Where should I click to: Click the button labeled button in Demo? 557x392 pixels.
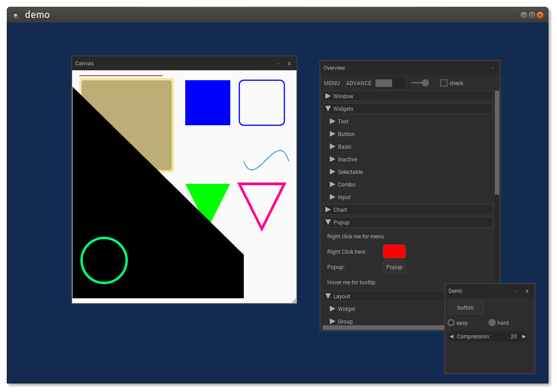point(466,307)
